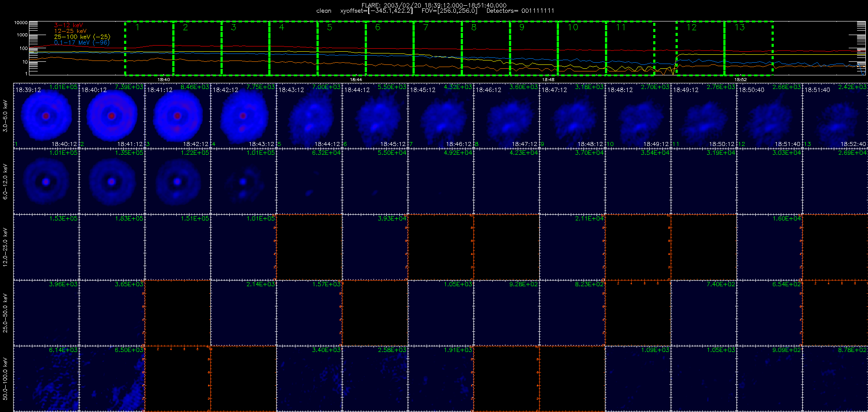Click the peak value '2.68E+04'
Screen dimensions: 868x412
(853, 153)
